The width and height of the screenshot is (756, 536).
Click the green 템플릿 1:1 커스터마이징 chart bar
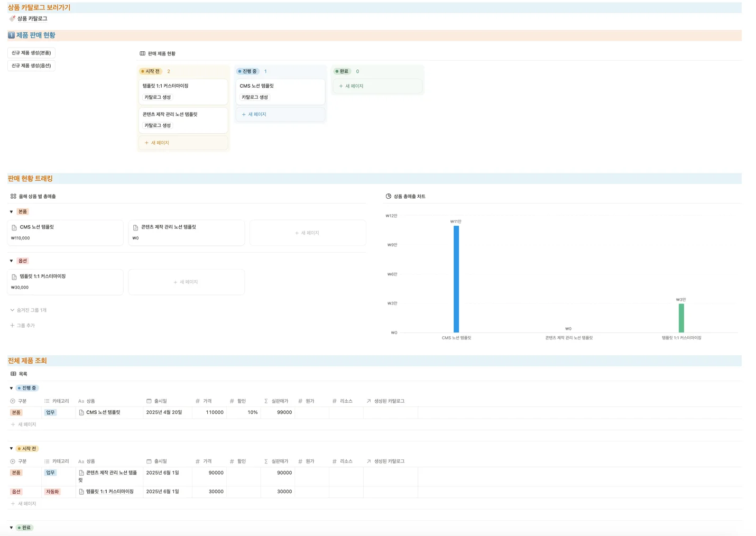[681, 318]
